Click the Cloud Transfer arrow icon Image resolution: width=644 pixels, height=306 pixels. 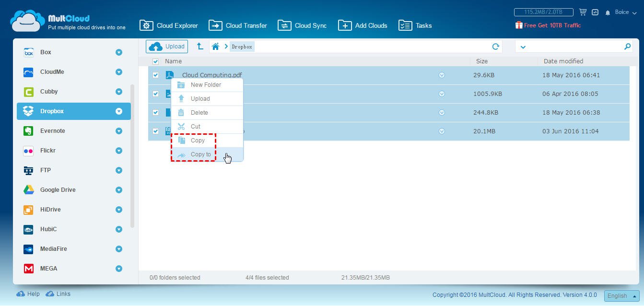pyautogui.click(x=215, y=25)
